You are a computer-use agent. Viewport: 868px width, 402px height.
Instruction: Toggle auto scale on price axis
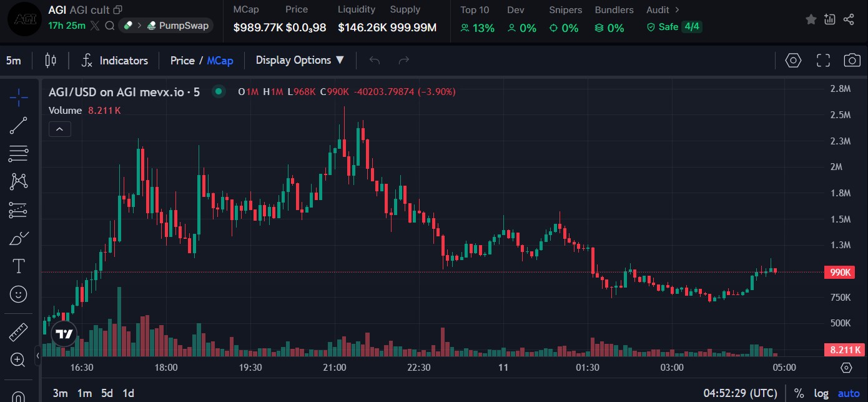(849, 393)
